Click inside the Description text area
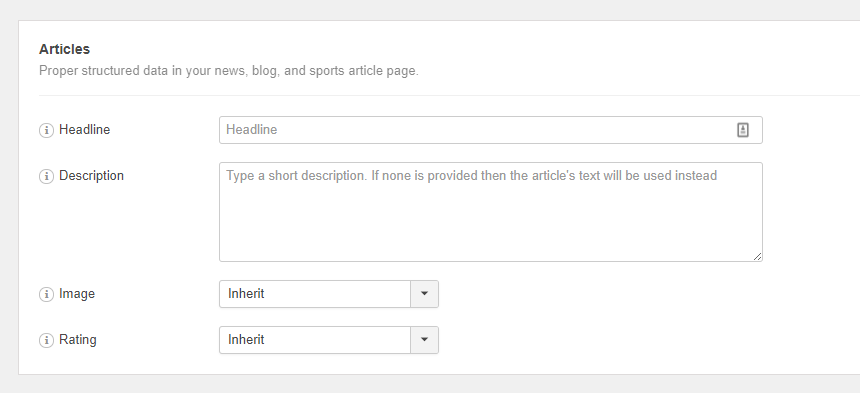Image resolution: width=860 pixels, height=393 pixels. (491, 212)
